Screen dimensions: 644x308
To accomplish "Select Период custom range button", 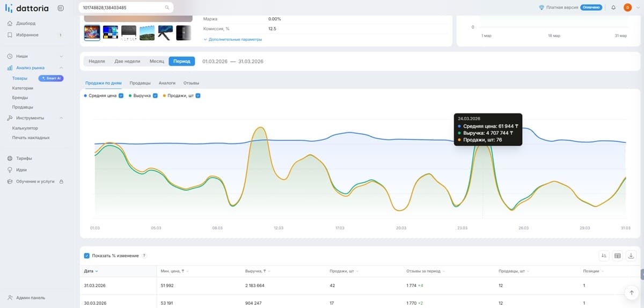I will (182, 61).
